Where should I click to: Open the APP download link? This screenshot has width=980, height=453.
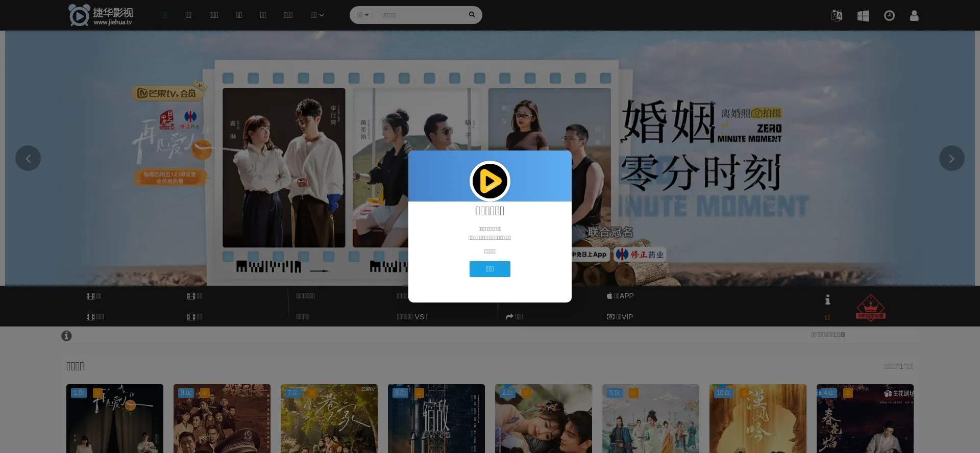click(x=620, y=296)
